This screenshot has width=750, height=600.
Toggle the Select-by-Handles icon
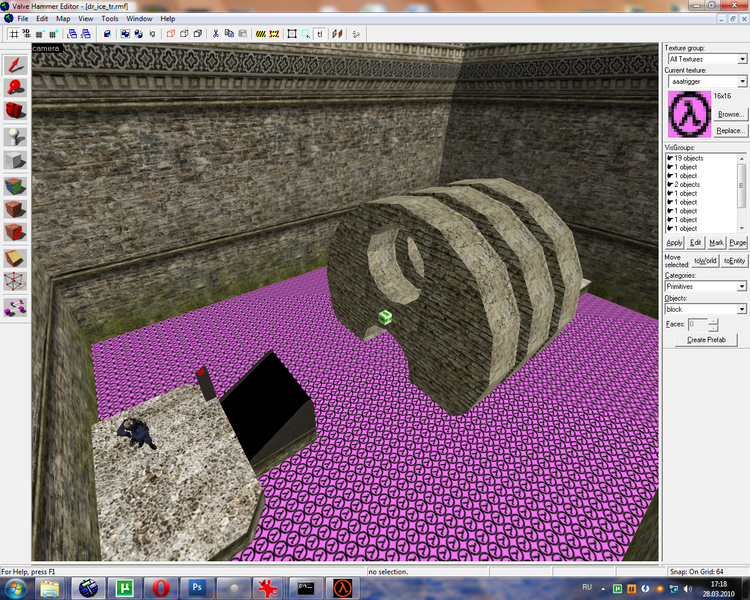tap(292, 33)
